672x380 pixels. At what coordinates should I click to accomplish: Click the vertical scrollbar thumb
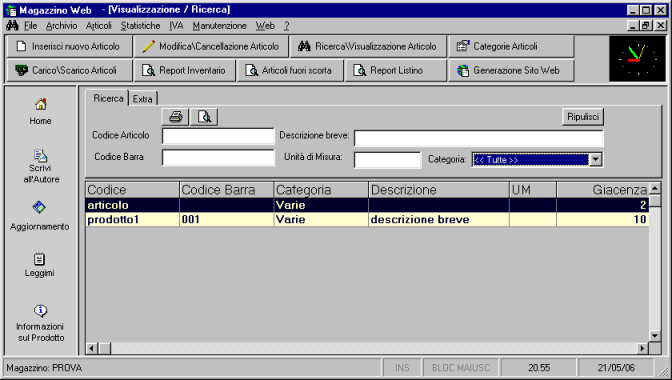[x=655, y=200]
